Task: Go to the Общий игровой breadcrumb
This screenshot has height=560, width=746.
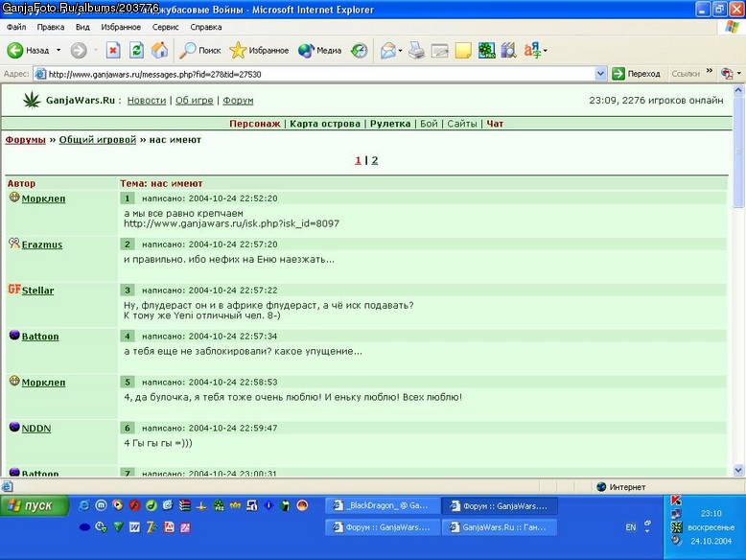Action: (98, 140)
